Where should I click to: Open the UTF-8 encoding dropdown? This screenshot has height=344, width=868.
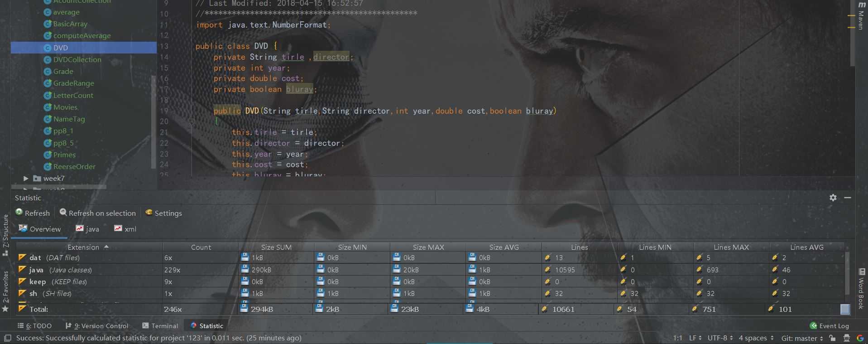(720, 338)
